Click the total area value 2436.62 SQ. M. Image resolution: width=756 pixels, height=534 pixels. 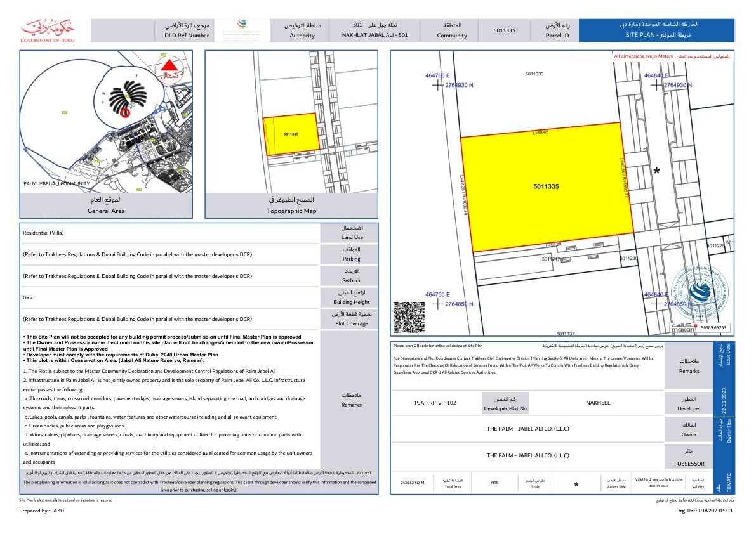pyautogui.click(x=413, y=483)
